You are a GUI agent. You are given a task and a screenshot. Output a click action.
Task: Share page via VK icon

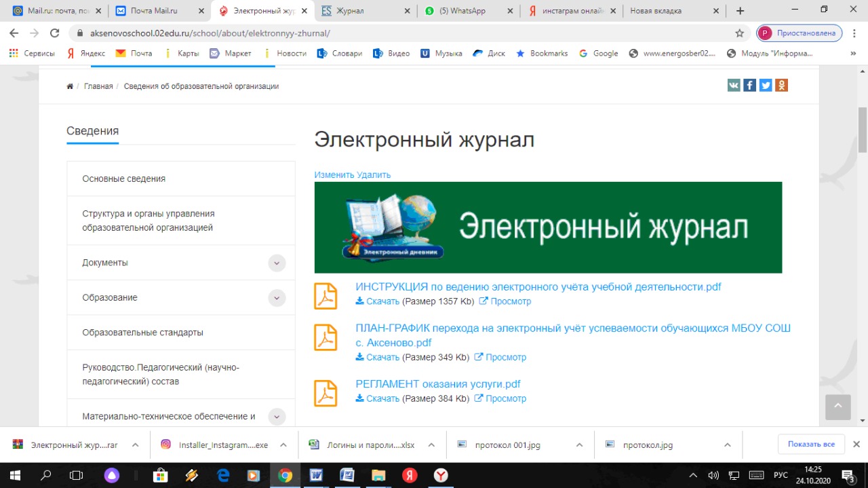[x=734, y=85]
